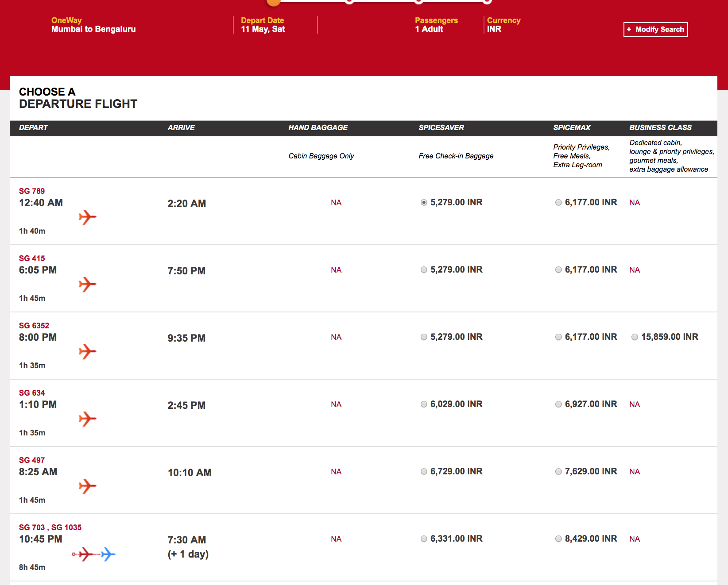
Task: Click the Modify Search button
Action: [x=656, y=30]
